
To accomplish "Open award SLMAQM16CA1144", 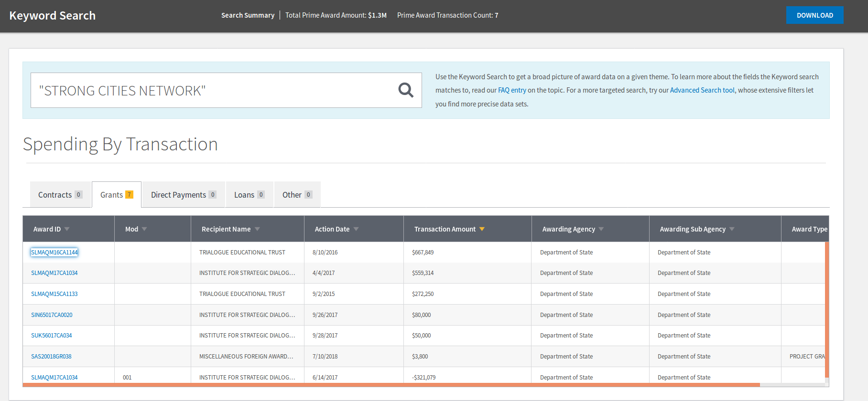I will point(54,253).
